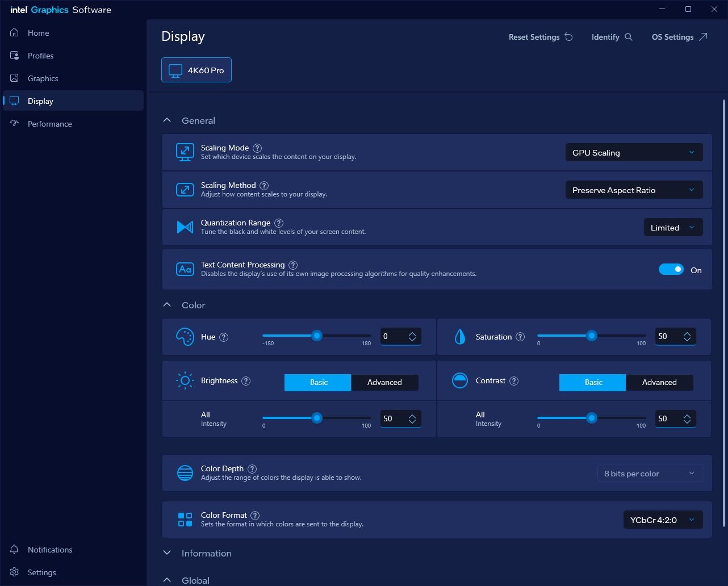Click the Contrast half-circle icon
Image resolution: width=728 pixels, height=586 pixels.
point(459,380)
